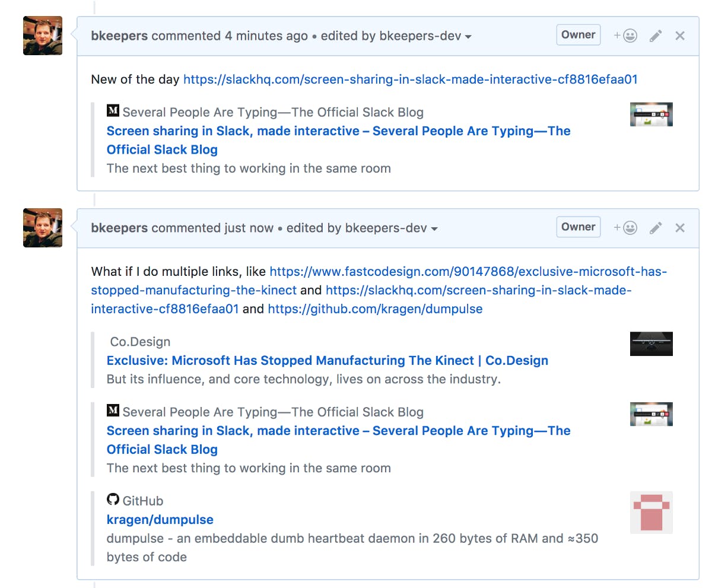Click the Slack blog preview thumbnail in first comment
This screenshot has height=588, width=712.
click(651, 114)
